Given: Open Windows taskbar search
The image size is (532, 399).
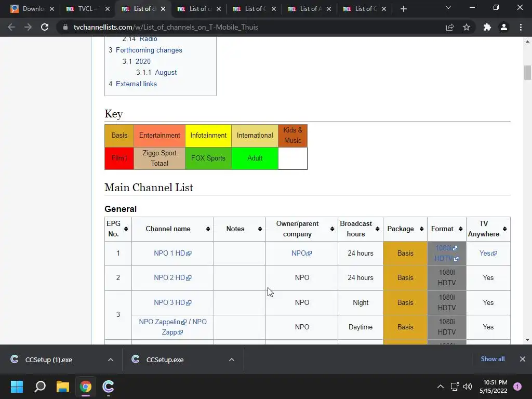Looking at the screenshot, I should [x=40, y=387].
